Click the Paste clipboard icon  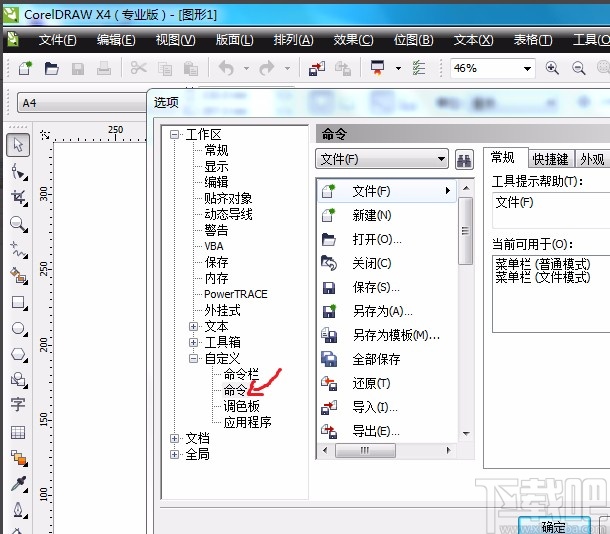(x=191, y=69)
